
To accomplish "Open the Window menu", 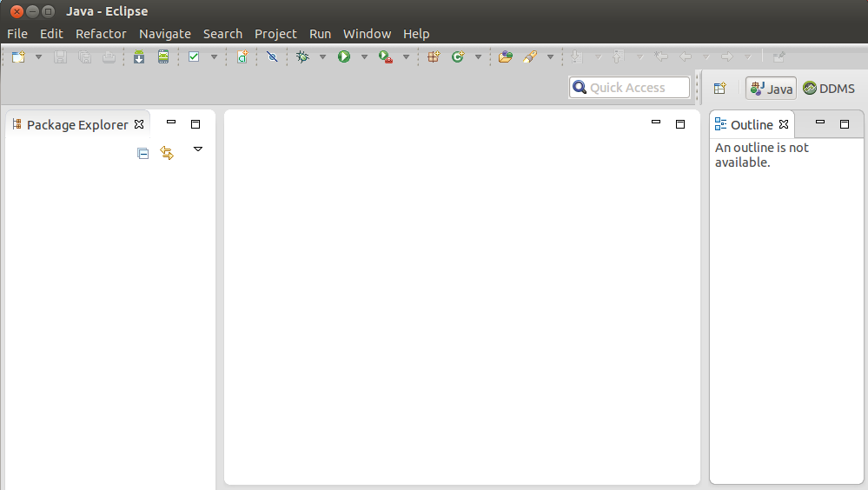I will coord(367,34).
